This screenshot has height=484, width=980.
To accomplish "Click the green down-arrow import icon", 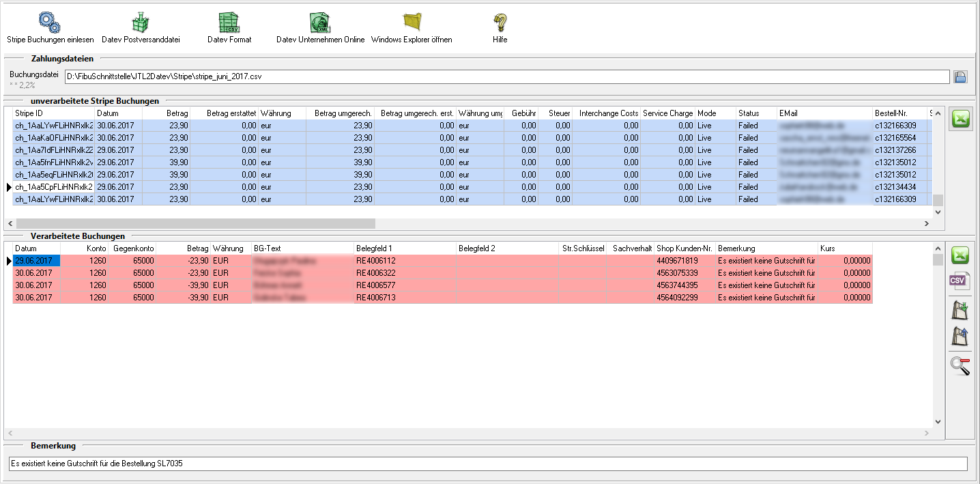I will tap(960, 310).
